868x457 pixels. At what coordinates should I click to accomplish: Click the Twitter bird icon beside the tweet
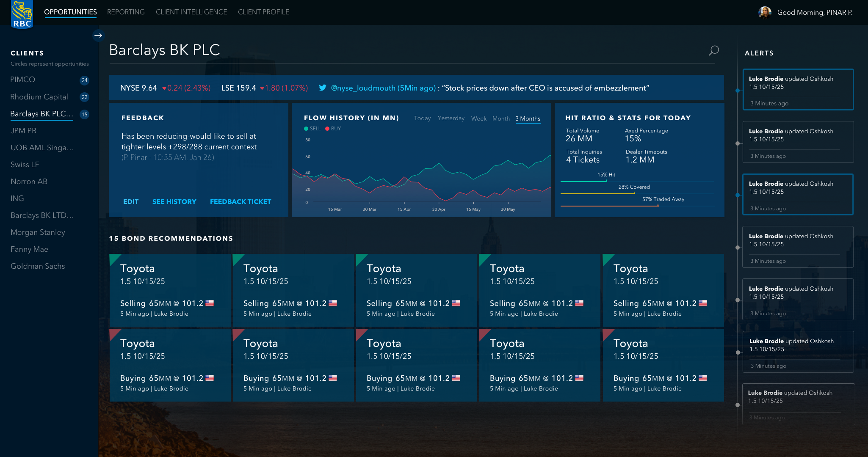[x=323, y=88]
